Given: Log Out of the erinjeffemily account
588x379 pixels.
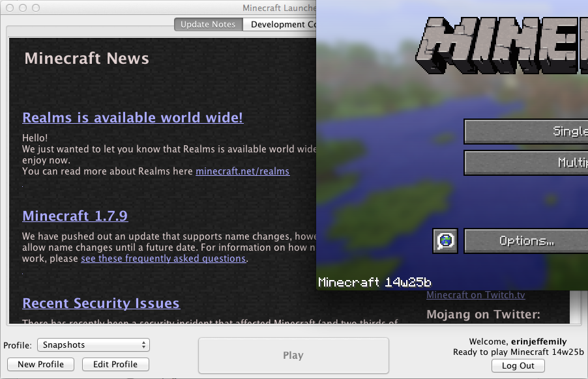Looking at the screenshot, I should (518, 366).
